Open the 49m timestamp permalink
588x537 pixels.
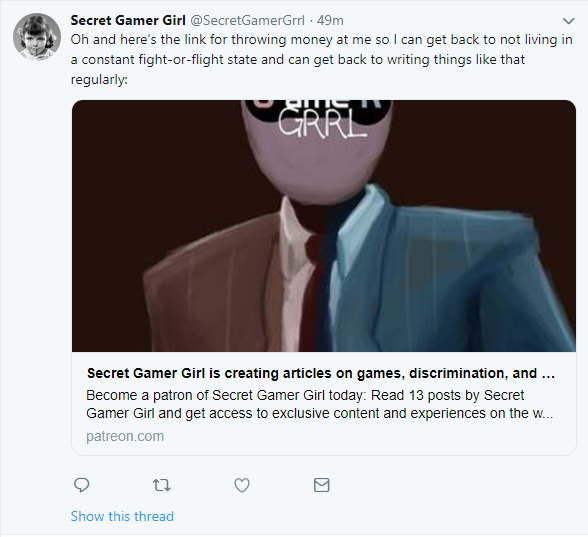coord(330,20)
